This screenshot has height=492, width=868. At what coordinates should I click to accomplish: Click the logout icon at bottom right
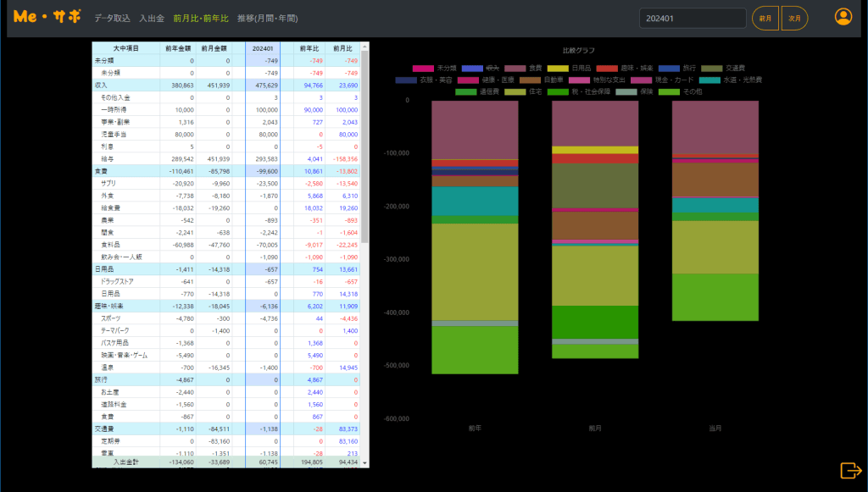pyautogui.click(x=849, y=470)
